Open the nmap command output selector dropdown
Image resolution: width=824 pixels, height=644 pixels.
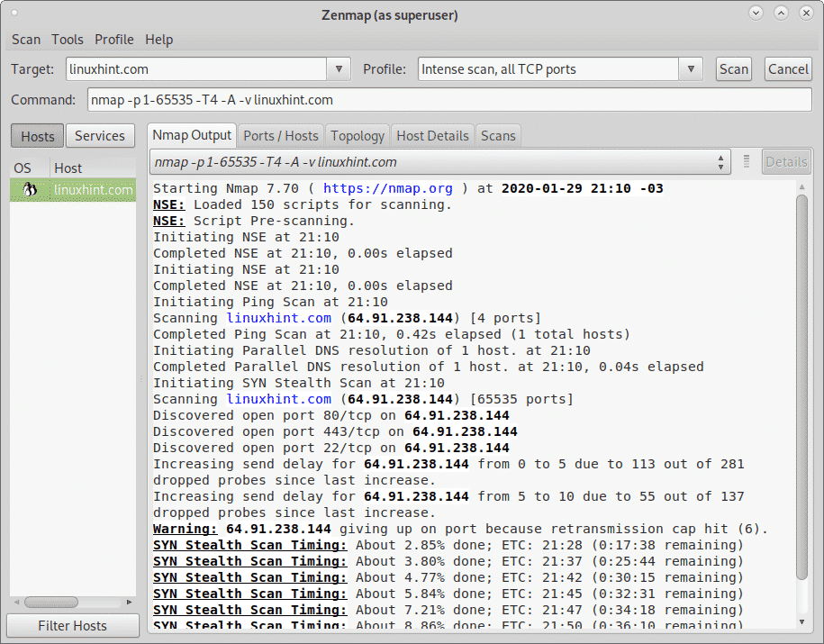pos(441,162)
